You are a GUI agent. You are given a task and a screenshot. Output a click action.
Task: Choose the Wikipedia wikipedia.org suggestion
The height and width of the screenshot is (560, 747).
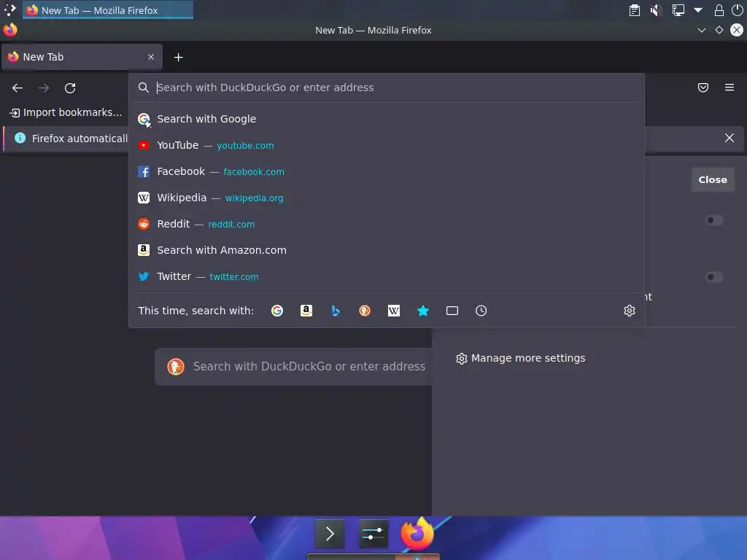[x=387, y=198]
